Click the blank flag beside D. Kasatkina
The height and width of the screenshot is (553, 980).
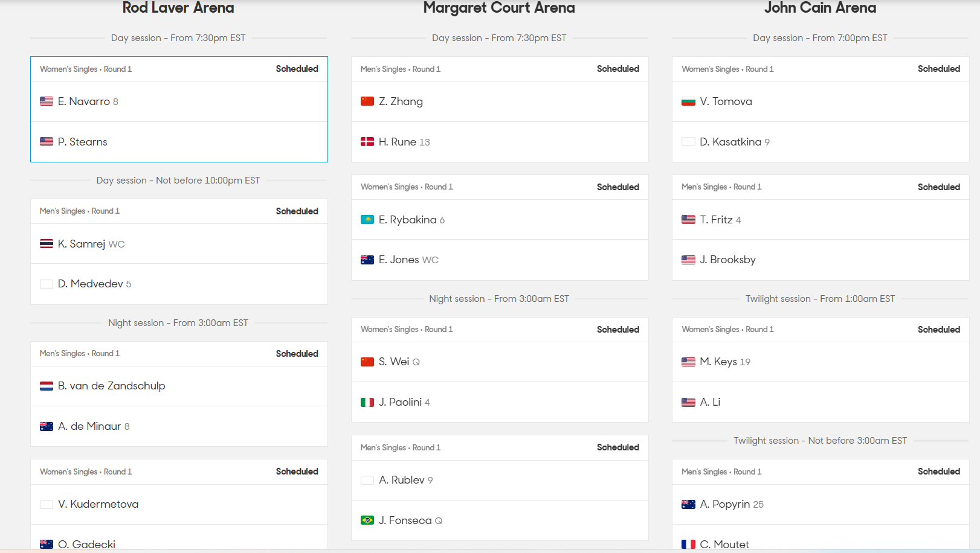tap(688, 142)
